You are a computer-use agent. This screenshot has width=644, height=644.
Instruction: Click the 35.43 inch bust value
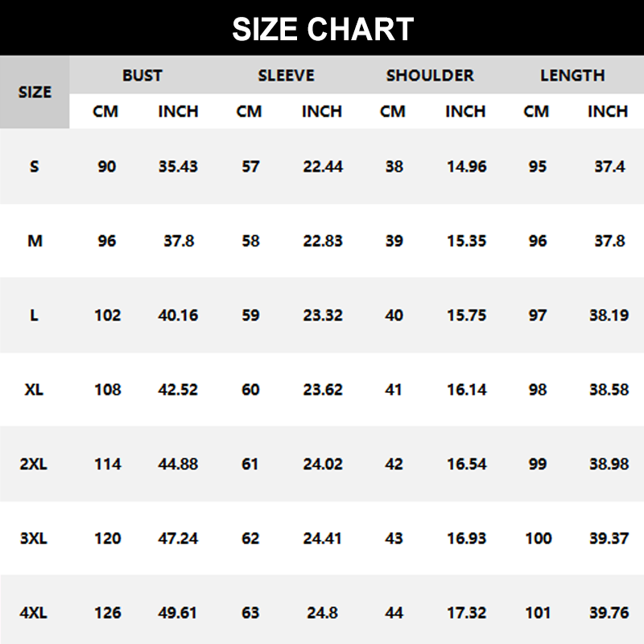tap(178, 167)
